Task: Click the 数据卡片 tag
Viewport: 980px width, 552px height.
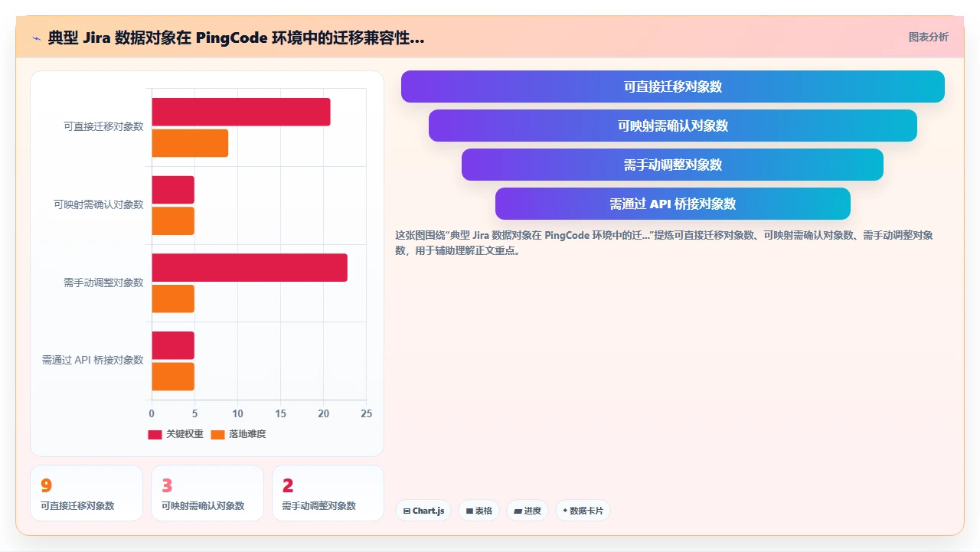Action: 583,511
